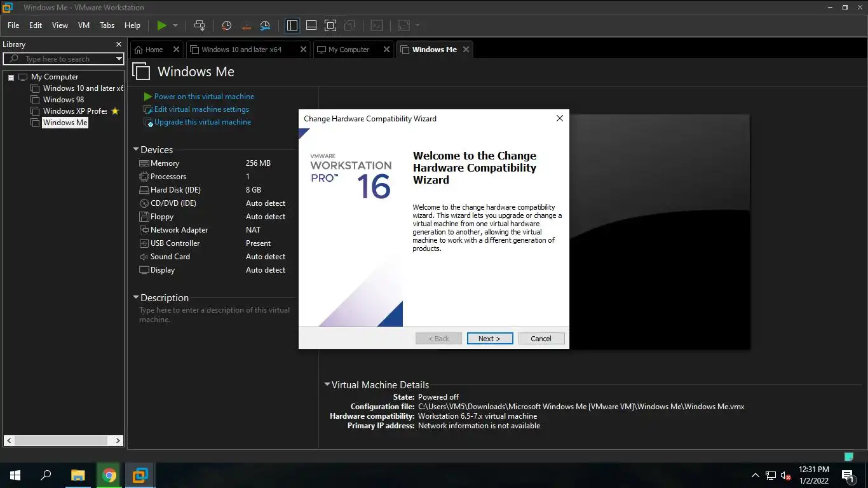Viewport: 868px width, 488px height.
Task: Click the Floppy device icon
Action: 144,217
